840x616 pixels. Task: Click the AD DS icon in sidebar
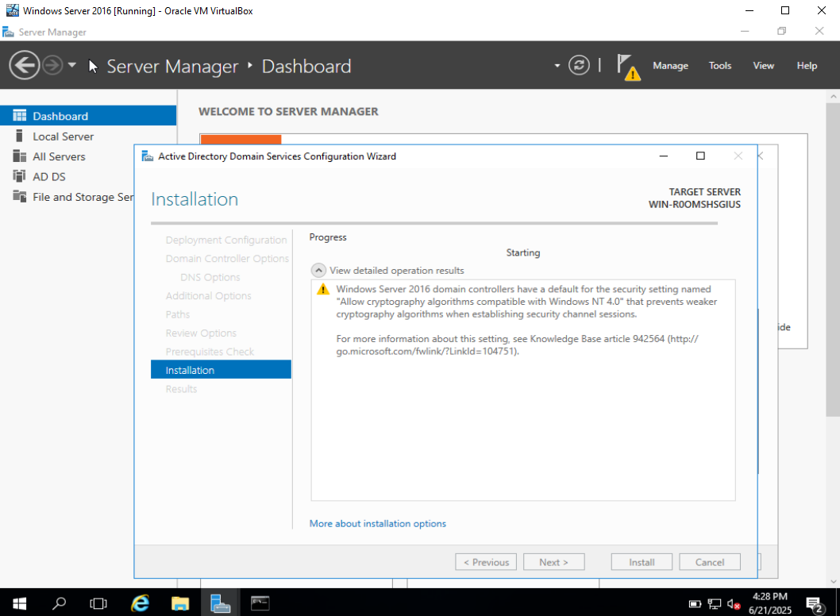(19, 175)
